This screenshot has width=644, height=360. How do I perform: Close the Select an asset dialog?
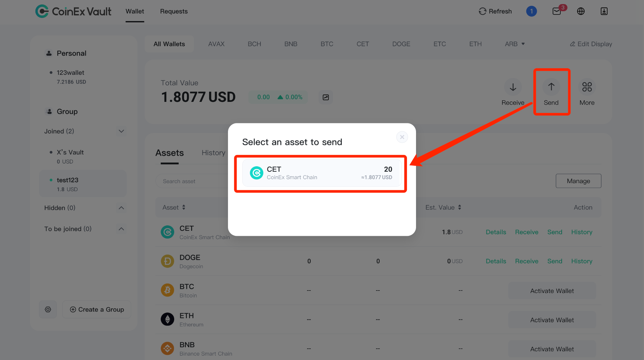(402, 137)
